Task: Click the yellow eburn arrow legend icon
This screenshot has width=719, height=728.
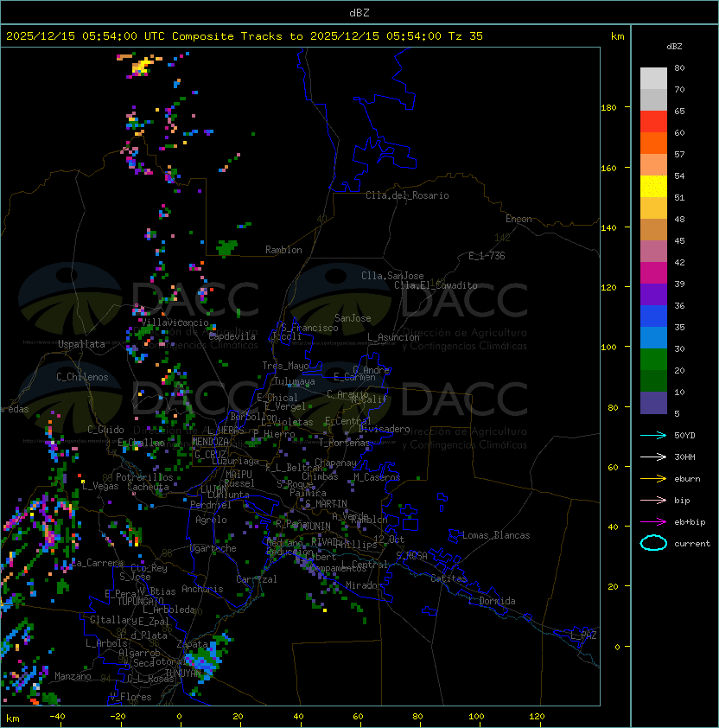Action: pos(653,479)
